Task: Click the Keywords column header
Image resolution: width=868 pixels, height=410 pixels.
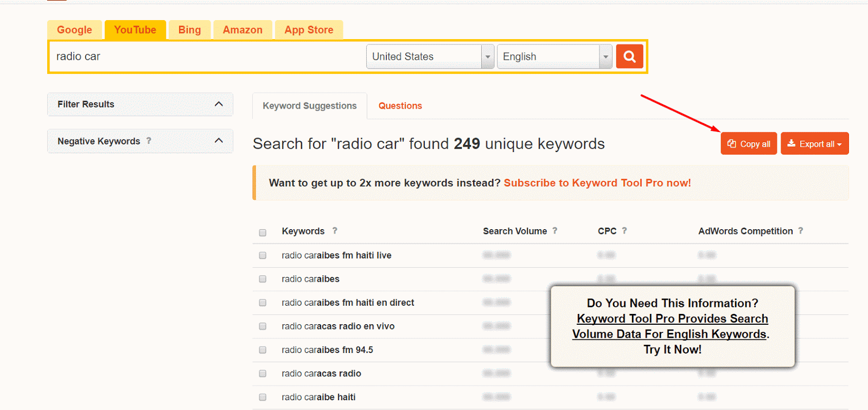Action: [303, 231]
